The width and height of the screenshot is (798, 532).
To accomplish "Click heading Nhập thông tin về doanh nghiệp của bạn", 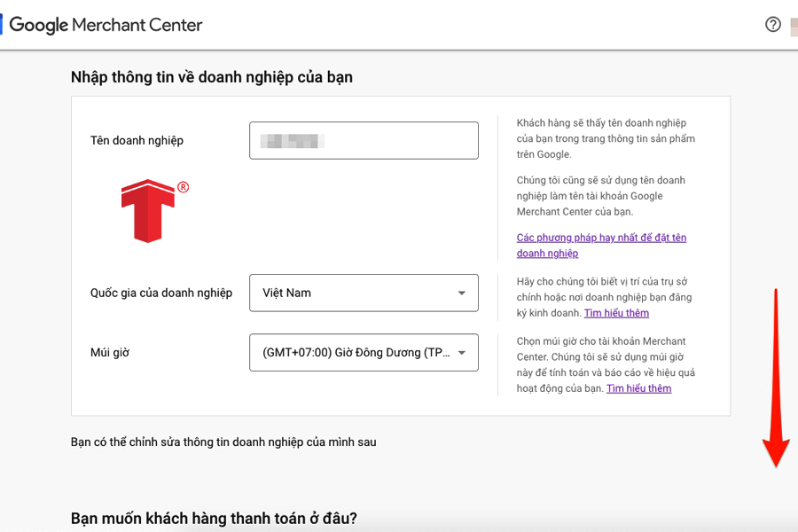I will coord(212,77).
